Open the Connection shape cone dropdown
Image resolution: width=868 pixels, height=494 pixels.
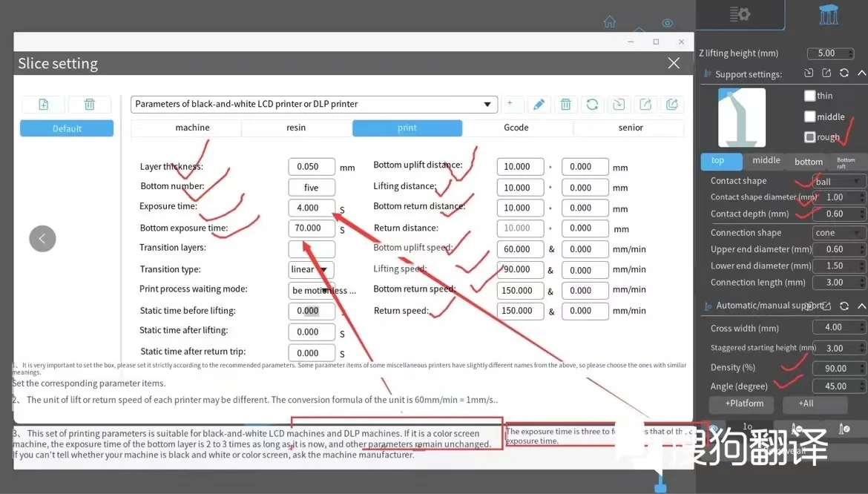(x=838, y=233)
